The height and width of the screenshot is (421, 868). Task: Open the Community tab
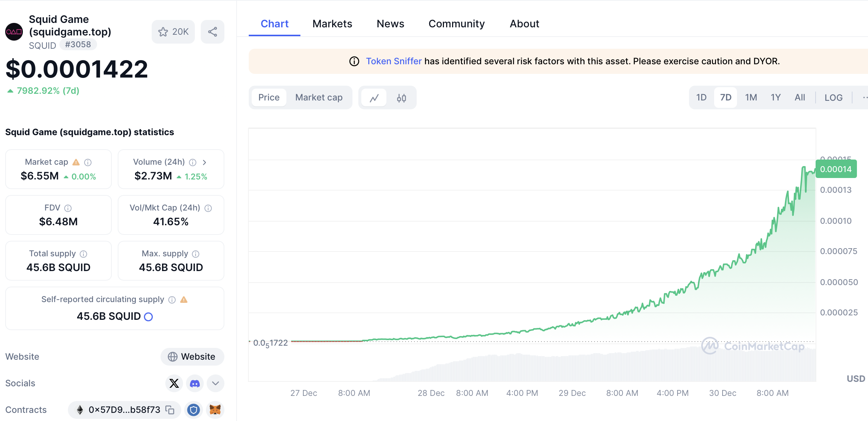pos(457,24)
